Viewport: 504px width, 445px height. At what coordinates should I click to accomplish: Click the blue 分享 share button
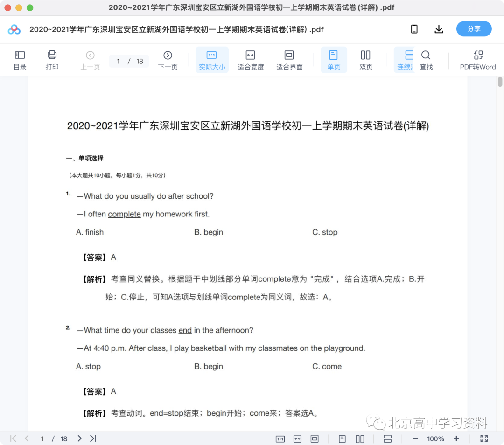(474, 29)
